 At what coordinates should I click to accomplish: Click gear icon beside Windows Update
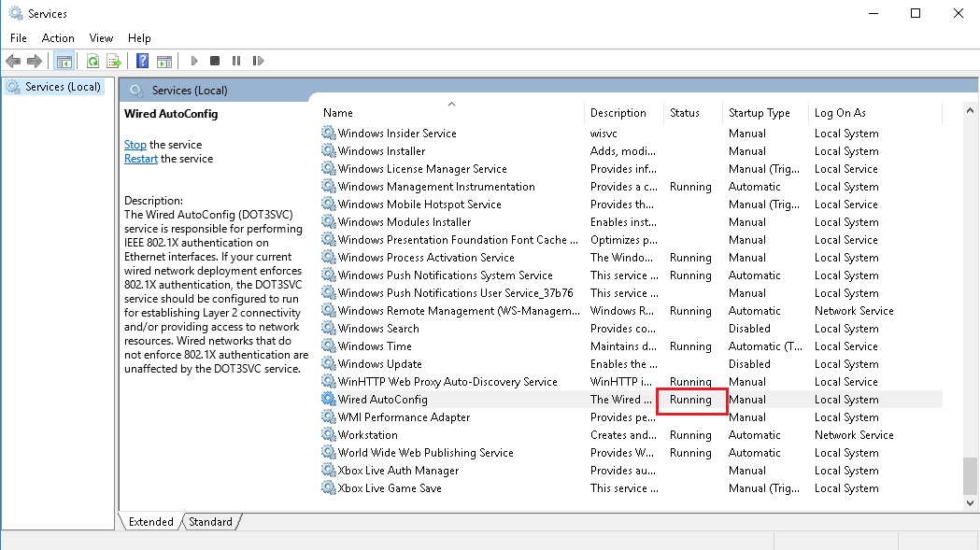coord(329,364)
